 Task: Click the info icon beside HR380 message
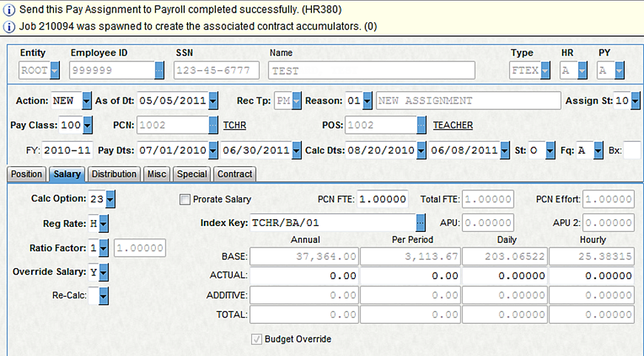8,10
